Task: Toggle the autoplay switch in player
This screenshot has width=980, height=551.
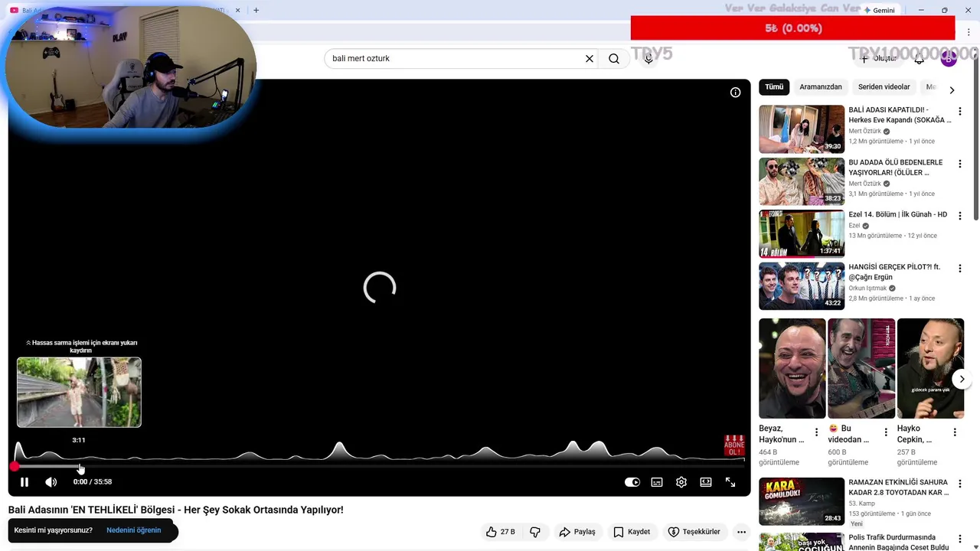Action: (x=632, y=482)
